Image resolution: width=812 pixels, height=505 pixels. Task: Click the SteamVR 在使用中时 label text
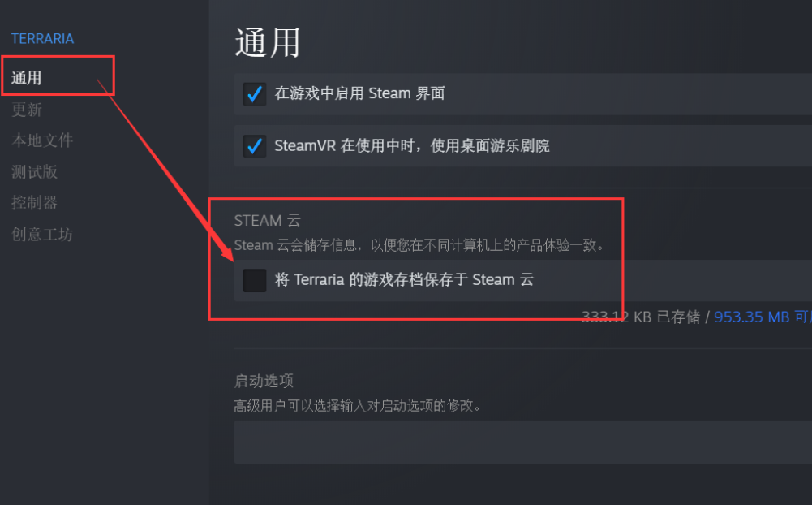click(x=344, y=145)
